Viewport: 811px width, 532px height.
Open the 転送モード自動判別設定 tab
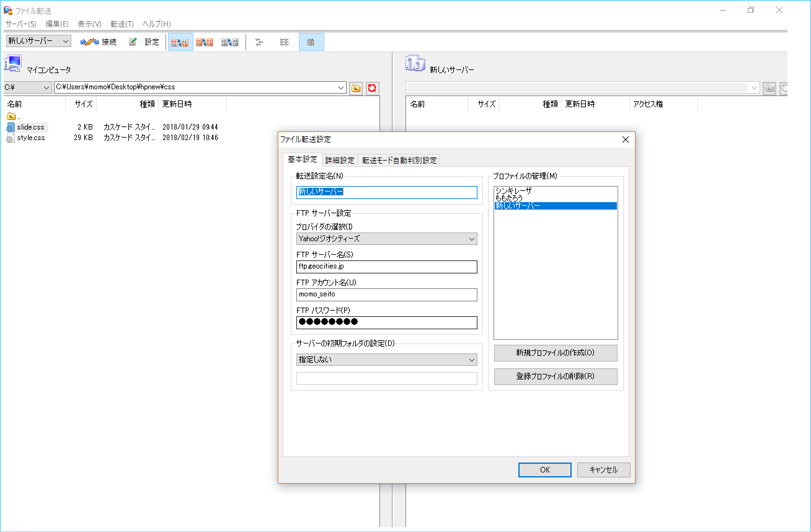point(399,160)
